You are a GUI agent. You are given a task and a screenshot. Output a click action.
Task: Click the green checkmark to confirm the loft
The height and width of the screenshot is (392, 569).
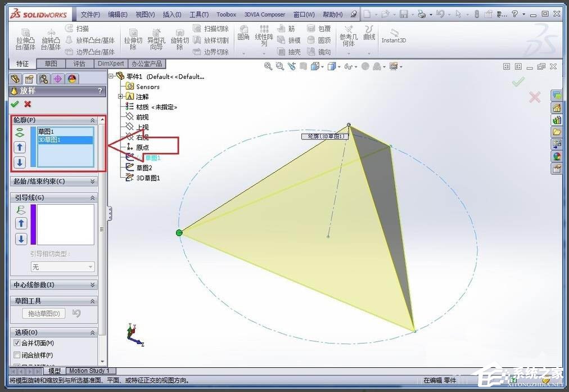point(15,104)
